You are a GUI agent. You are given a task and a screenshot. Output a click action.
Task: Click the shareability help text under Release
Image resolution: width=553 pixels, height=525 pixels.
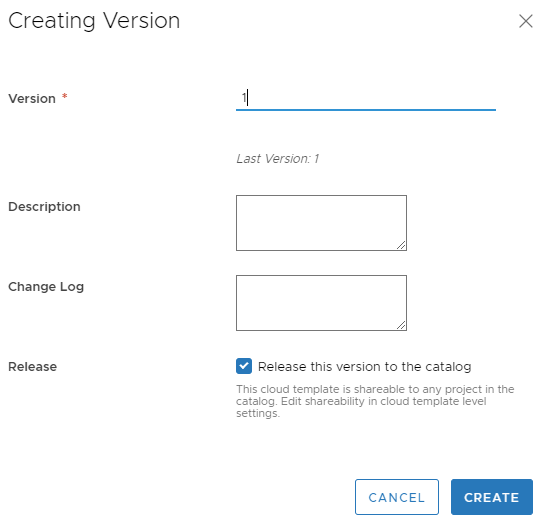tap(375, 401)
